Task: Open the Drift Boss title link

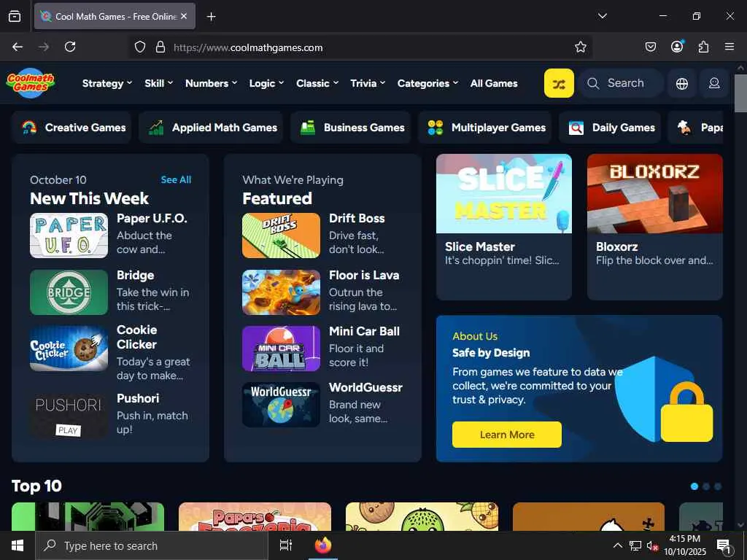Action: (x=357, y=218)
